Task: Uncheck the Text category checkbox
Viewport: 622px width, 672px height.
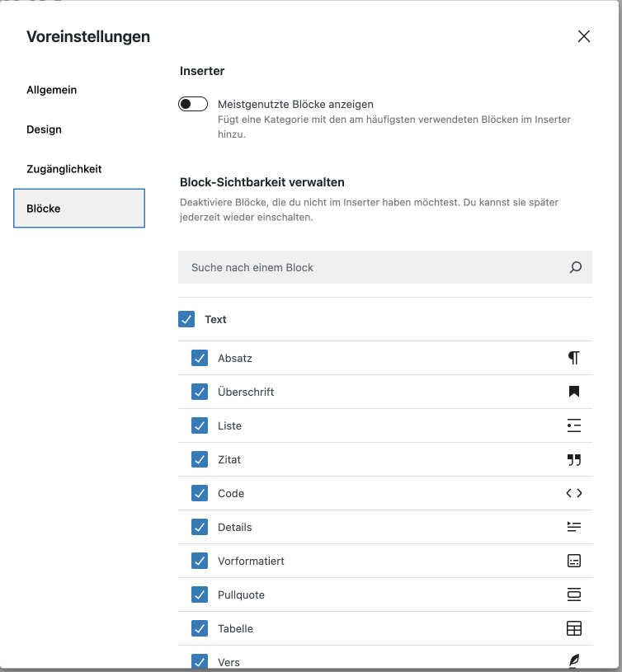Action: 186,319
